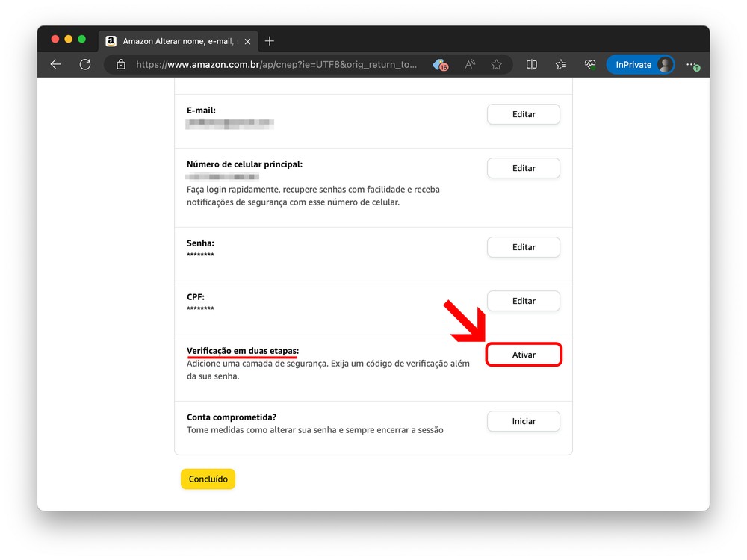Open the Favorites list

pyautogui.click(x=561, y=65)
